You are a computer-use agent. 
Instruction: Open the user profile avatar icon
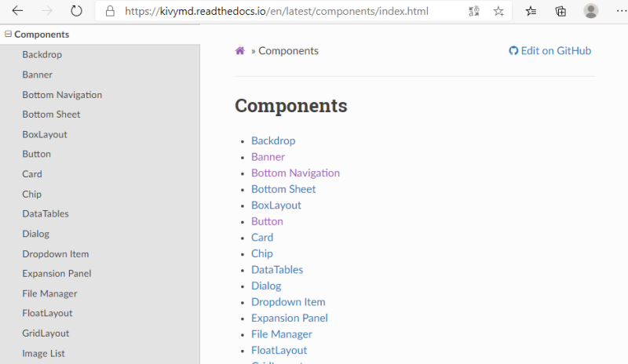pos(591,11)
